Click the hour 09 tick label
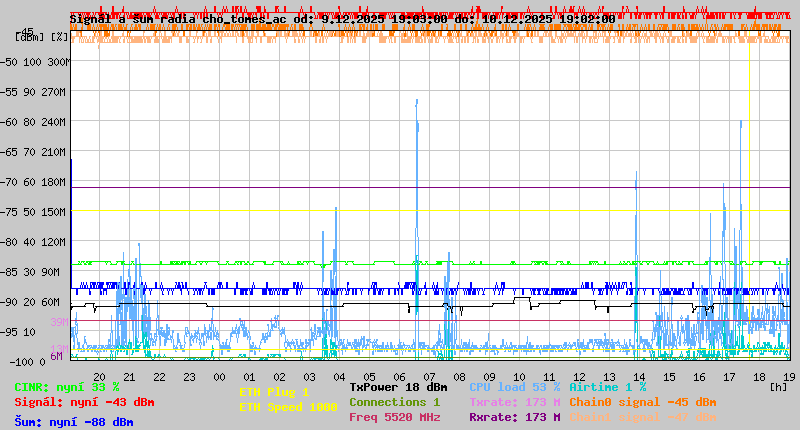Viewport: 800px width, 430px height. pyautogui.click(x=489, y=377)
